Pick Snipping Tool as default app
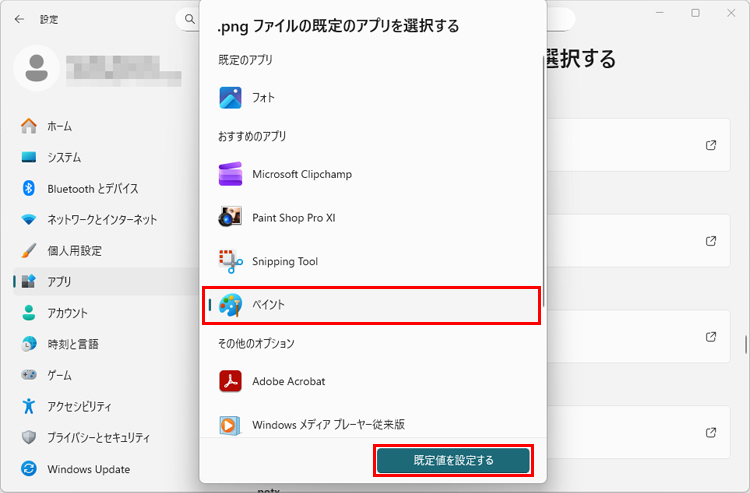 (x=284, y=261)
